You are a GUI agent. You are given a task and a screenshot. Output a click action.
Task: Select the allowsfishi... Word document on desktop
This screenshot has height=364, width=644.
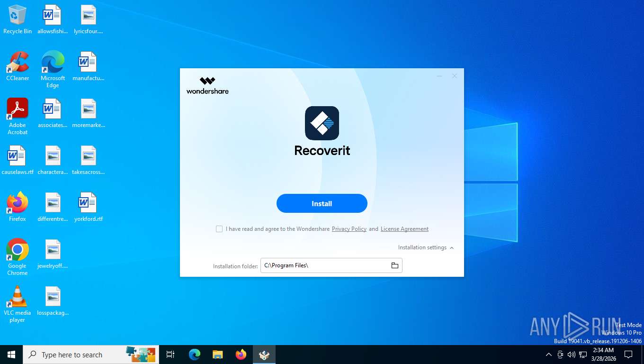53,19
